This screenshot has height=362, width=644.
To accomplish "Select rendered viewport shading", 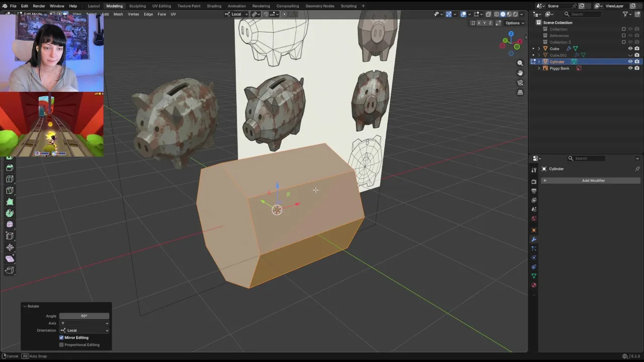I will 515,14.
